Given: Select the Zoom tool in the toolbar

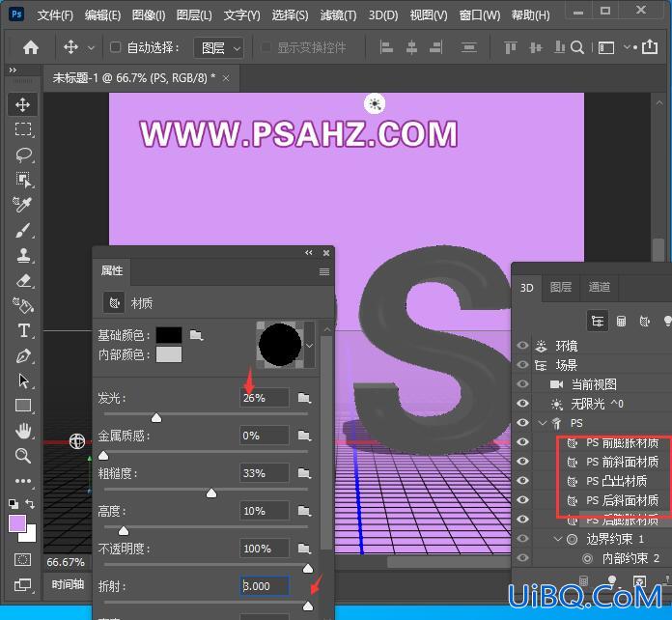Looking at the screenshot, I should pos(23,456).
